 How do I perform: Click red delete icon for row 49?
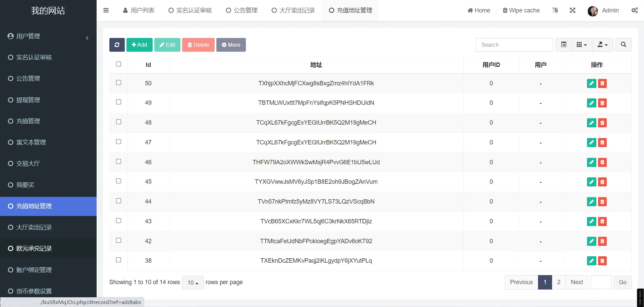pos(602,103)
